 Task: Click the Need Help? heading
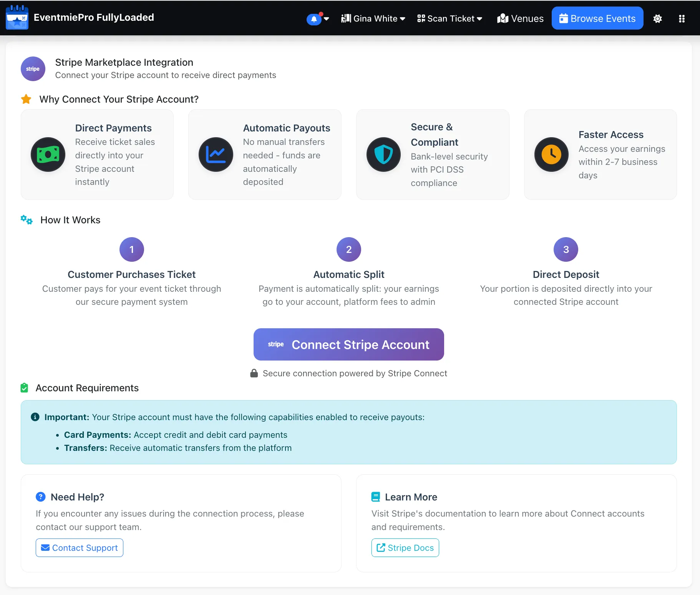[77, 497]
